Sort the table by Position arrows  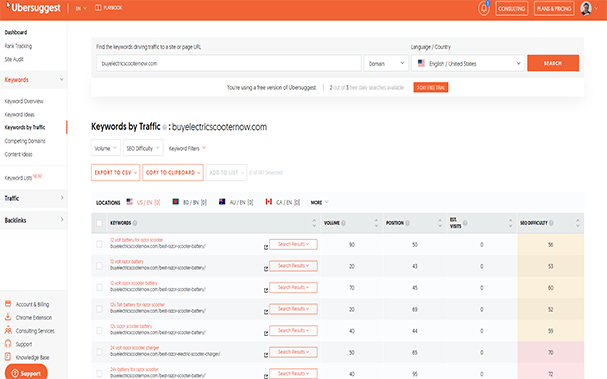click(x=440, y=223)
